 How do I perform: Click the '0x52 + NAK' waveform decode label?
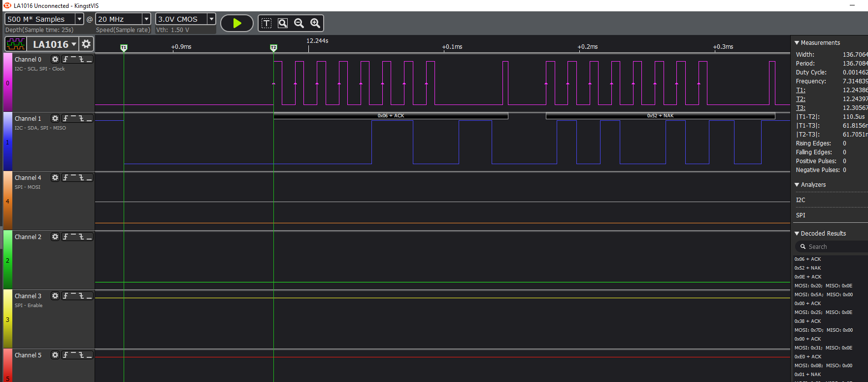[660, 116]
